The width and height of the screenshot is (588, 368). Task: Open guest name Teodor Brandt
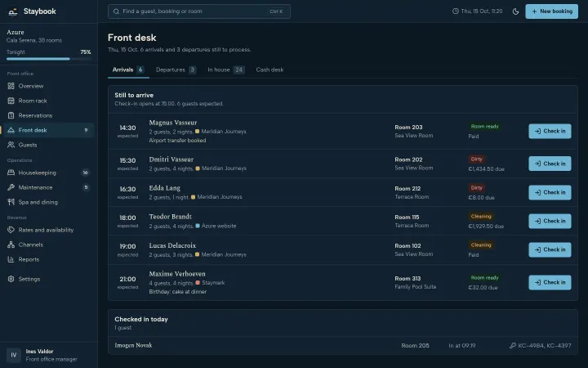coord(170,217)
